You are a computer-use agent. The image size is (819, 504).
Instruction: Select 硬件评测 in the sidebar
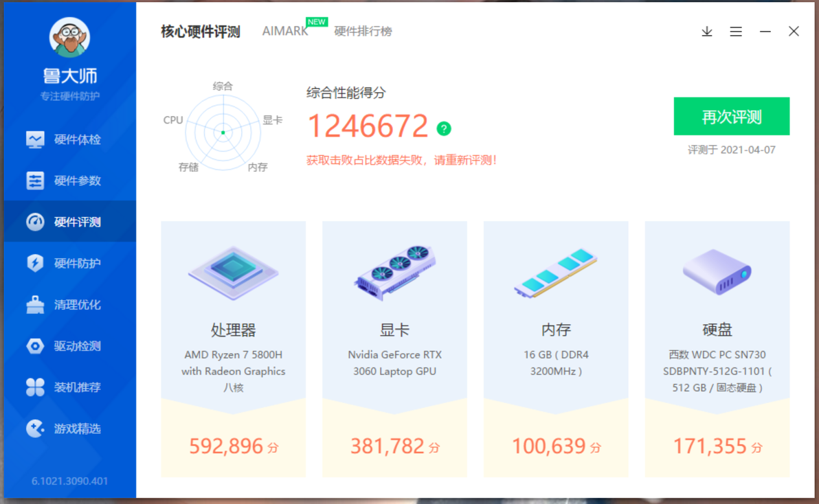(x=70, y=222)
